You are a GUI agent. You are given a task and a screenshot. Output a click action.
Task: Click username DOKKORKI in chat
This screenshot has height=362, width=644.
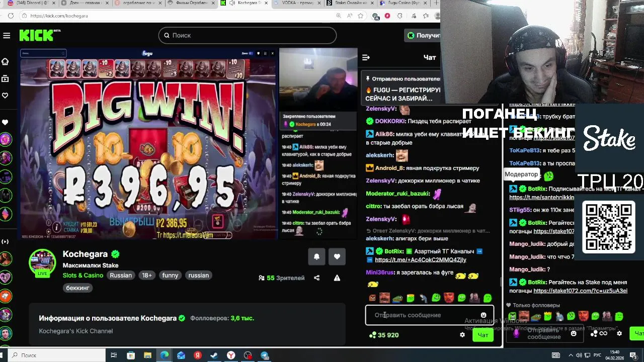pos(390,121)
